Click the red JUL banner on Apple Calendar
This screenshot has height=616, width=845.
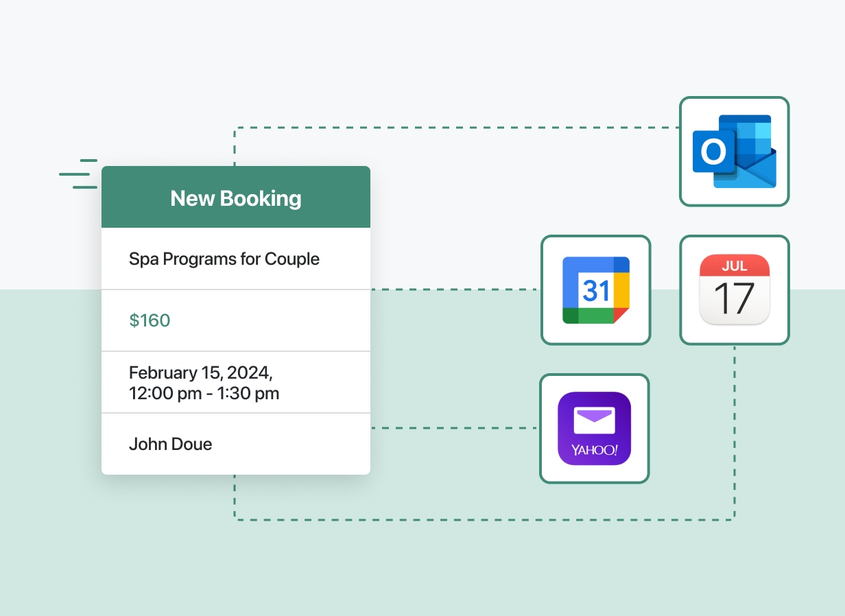734,268
